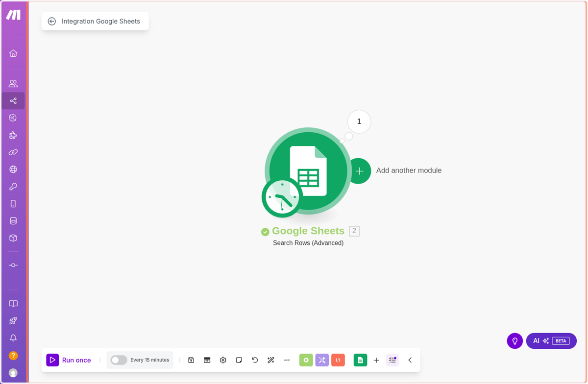Click the Every 15 minutes schedule text
The height and width of the screenshot is (384, 588).
[x=149, y=360]
